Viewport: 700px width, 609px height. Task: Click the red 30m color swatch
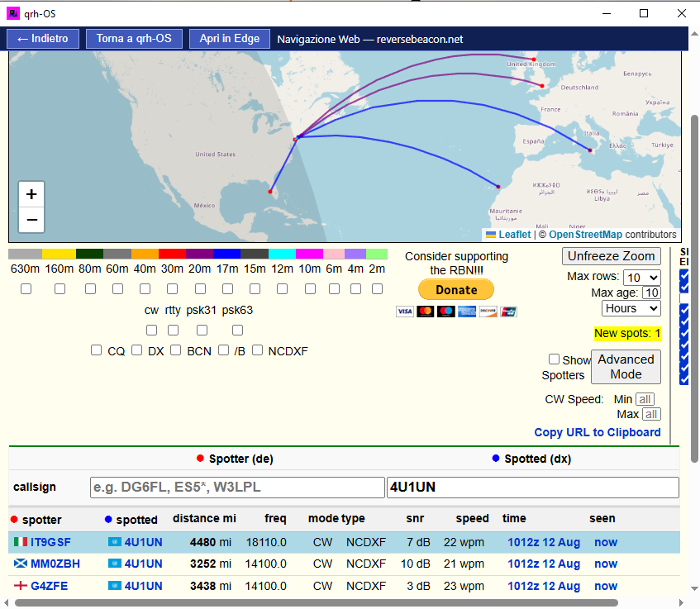point(172,254)
